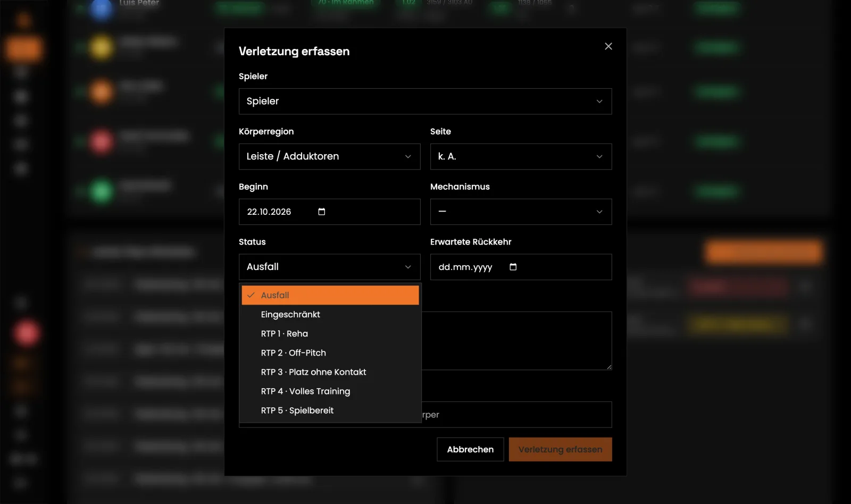Choose RTP 4 · Volles Training
Screen dimensions: 851x504
click(330, 391)
